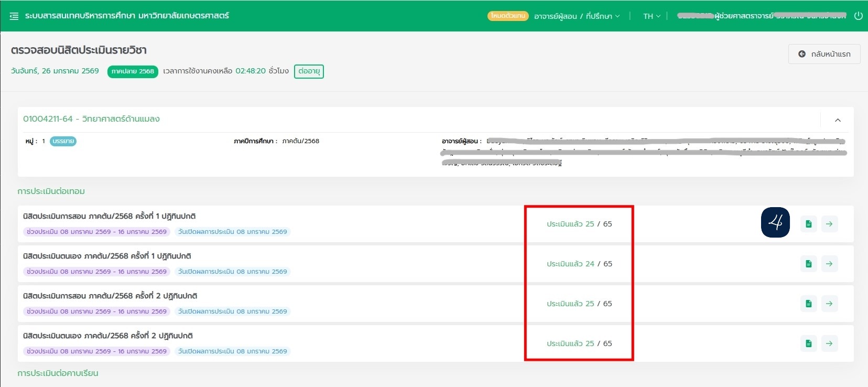Screen dimensions: 868x387
Task: Click the ภาคปลาย 2568 semester badge
Action: click(133, 71)
